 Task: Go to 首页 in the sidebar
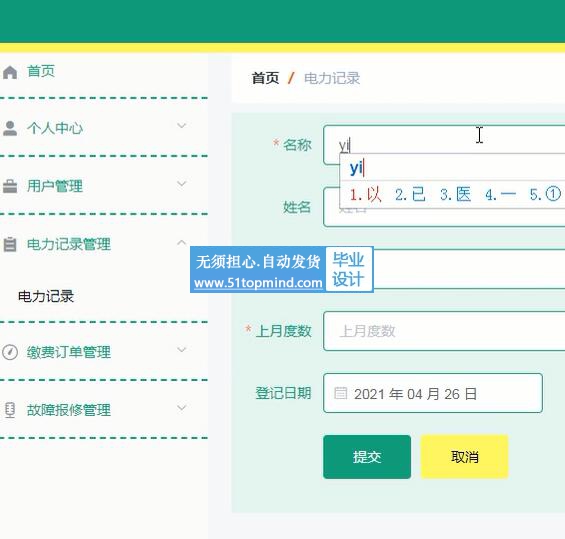pos(41,71)
